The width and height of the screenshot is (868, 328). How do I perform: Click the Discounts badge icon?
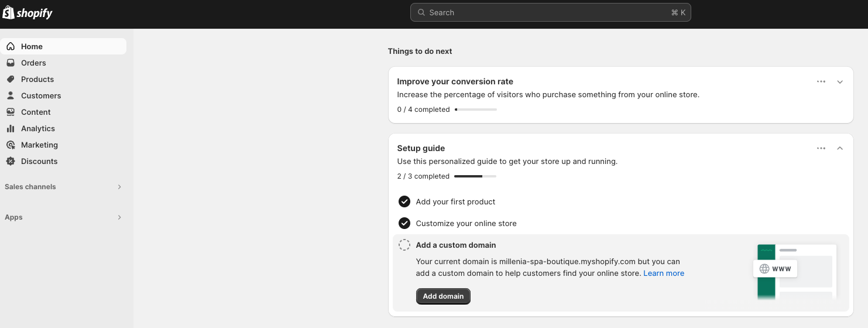coord(11,161)
